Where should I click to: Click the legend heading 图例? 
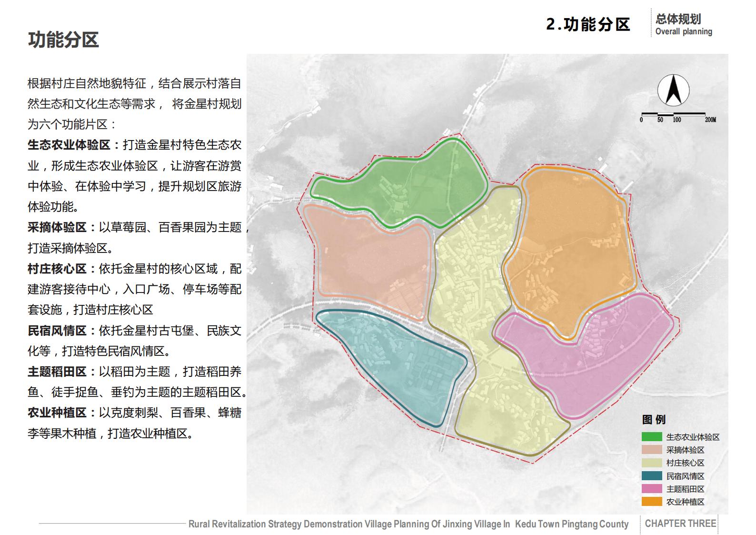coord(654,420)
